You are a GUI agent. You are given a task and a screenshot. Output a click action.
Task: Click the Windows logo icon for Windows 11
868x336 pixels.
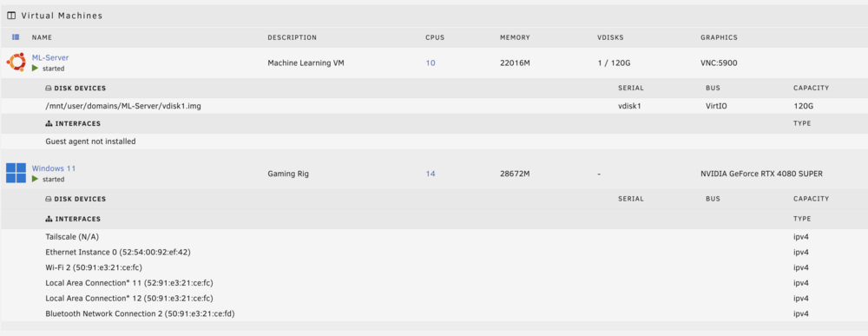[x=16, y=173]
